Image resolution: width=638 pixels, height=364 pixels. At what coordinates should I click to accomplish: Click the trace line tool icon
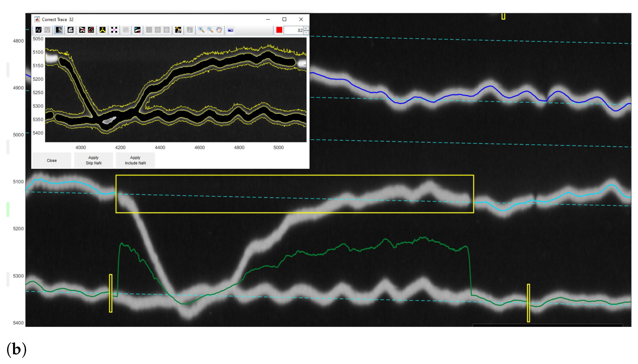tap(38, 30)
